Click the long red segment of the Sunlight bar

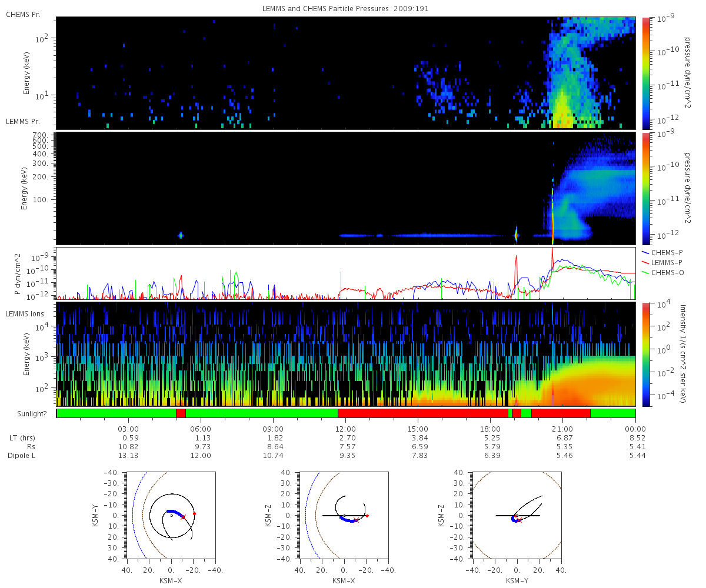click(423, 413)
